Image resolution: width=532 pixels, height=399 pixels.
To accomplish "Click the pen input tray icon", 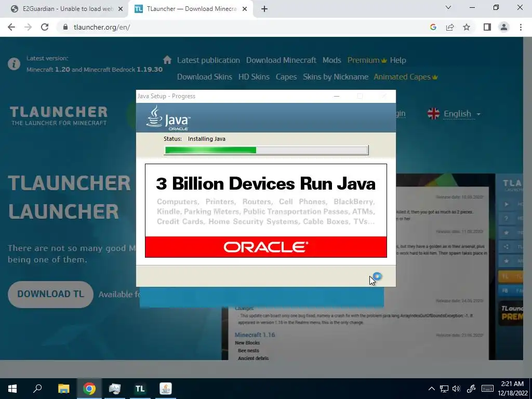I will (471, 389).
